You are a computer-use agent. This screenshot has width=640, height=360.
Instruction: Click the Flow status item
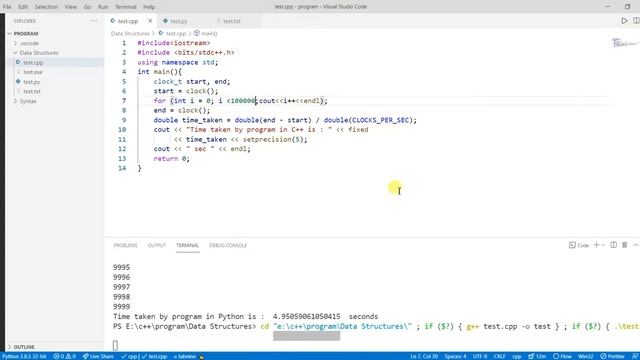coord(562,356)
